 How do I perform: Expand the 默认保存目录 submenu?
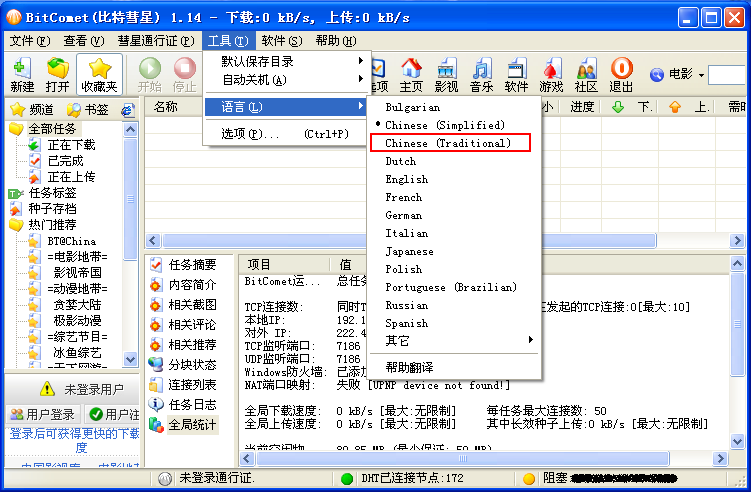286,61
